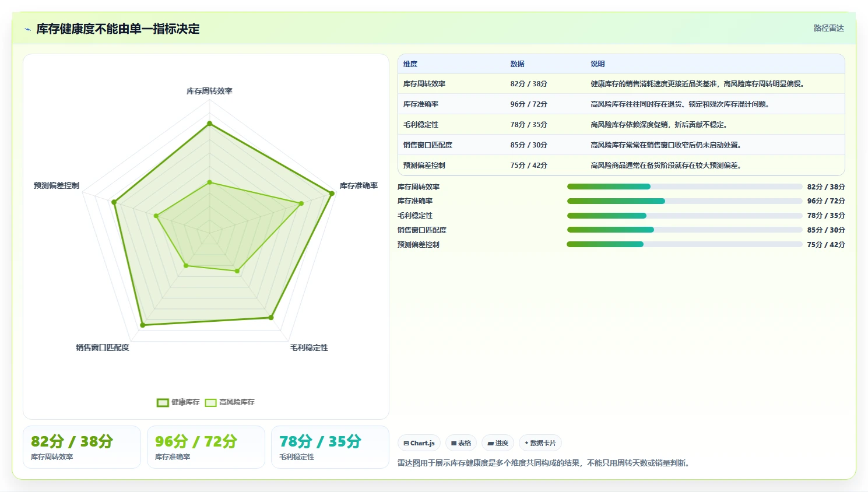
Task: Click table value 75分 / 42分
Action: (529, 166)
